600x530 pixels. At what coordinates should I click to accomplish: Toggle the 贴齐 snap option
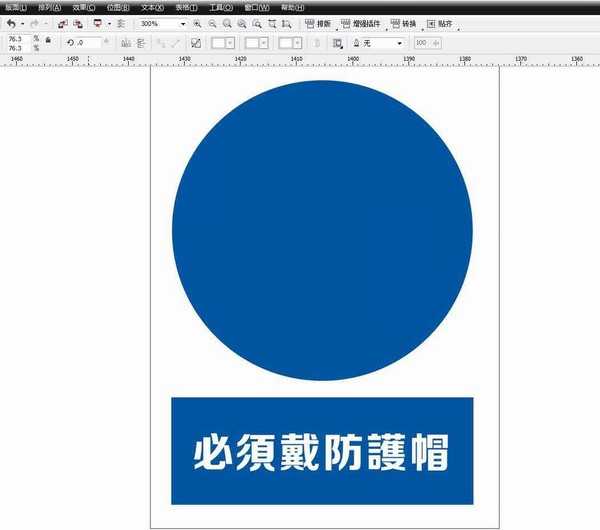tap(444, 23)
